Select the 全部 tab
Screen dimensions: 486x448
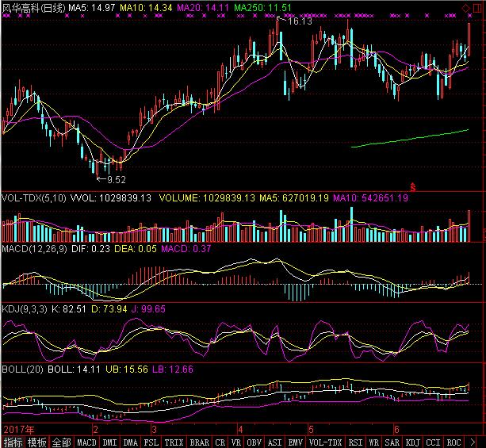click(x=61, y=442)
